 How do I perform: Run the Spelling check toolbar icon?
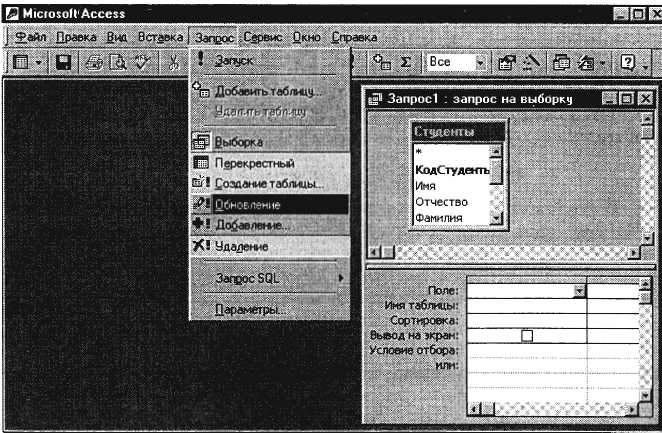pos(142,62)
